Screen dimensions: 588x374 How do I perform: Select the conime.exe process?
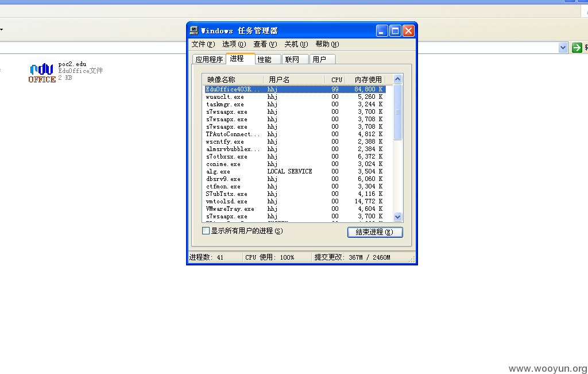click(223, 164)
